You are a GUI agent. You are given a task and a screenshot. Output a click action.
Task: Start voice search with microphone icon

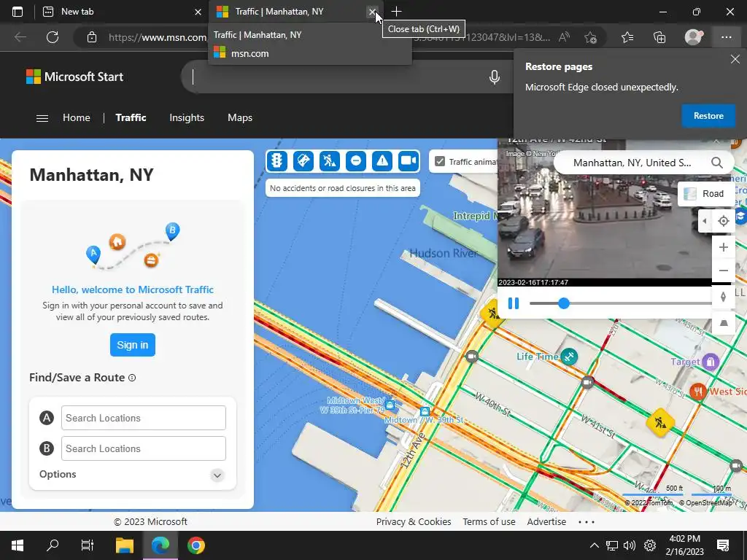point(495,77)
